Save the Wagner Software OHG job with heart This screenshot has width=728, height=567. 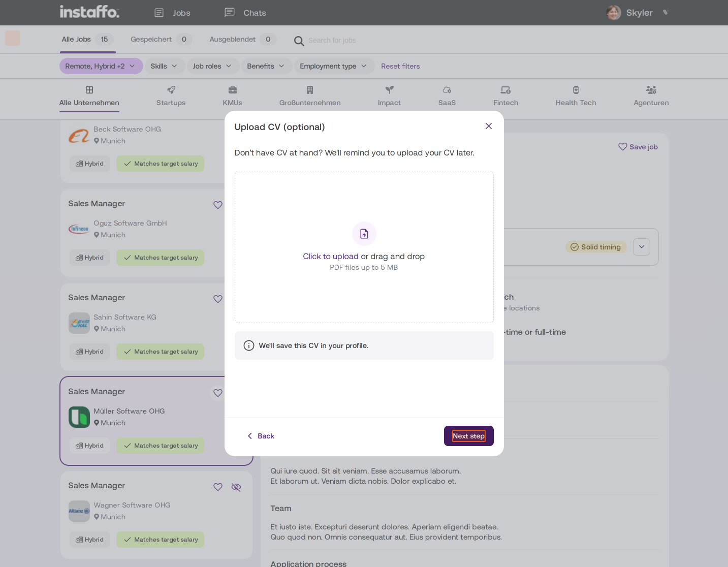[x=218, y=487]
